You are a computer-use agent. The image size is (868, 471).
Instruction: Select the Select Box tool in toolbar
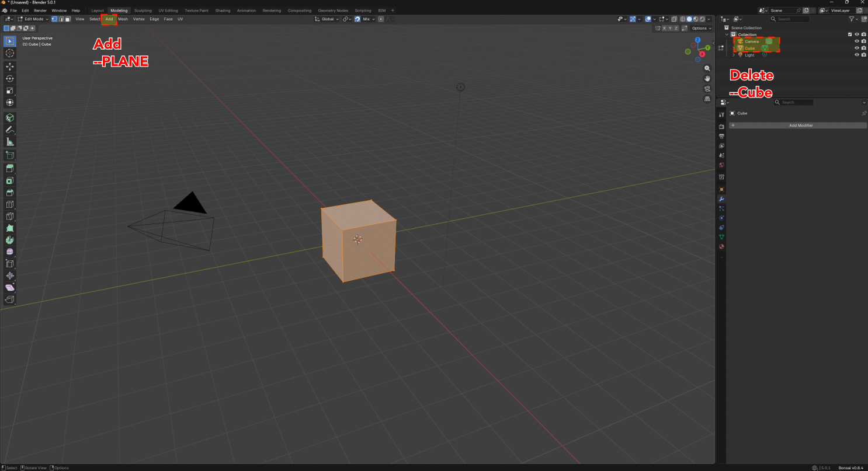pyautogui.click(x=10, y=41)
